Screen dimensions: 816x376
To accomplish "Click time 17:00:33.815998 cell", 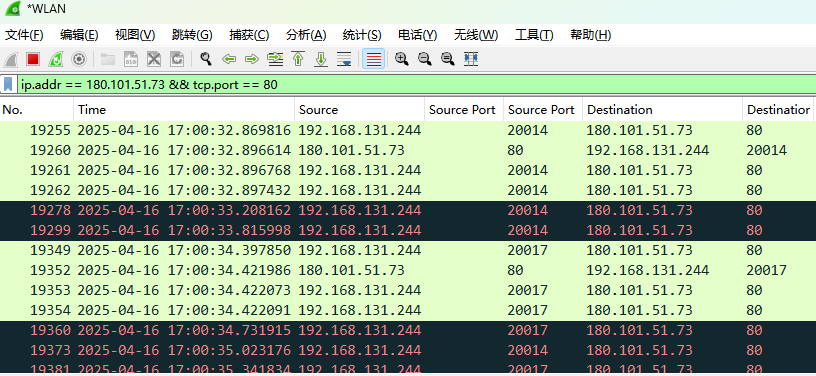I will (x=184, y=230).
